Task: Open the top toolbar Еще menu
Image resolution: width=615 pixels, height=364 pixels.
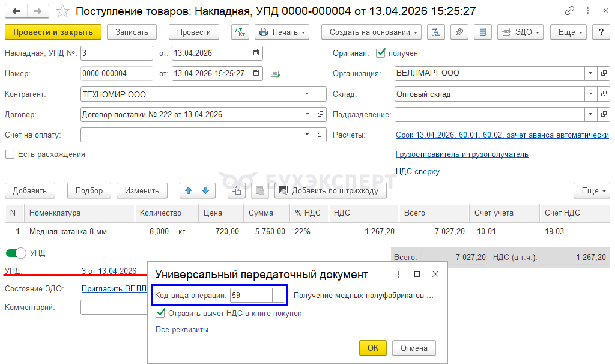Action: [x=568, y=32]
